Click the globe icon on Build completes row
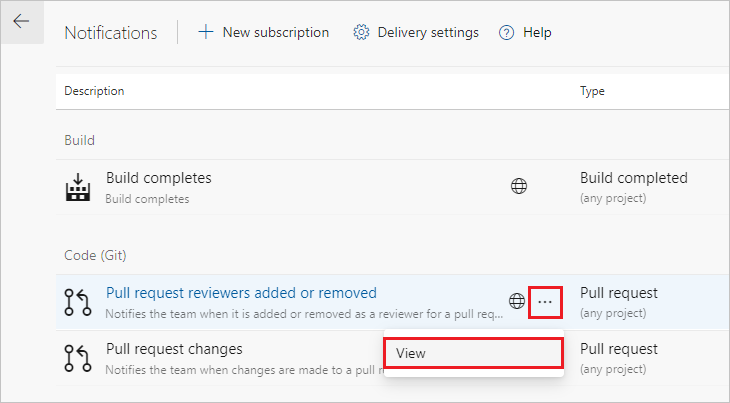Image resolution: width=730 pixels, height=403 pixels. coord(518,186)
